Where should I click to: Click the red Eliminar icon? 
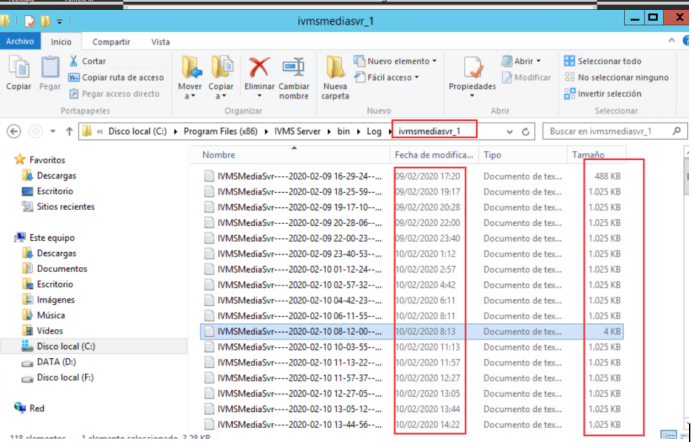pos(259,68)
